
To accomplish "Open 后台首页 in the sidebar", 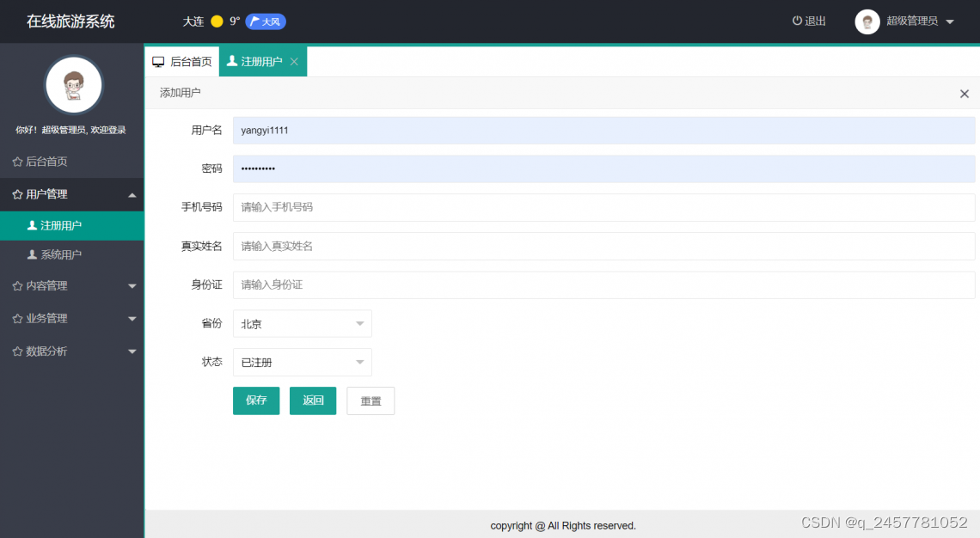I will (x=72, y=162).
